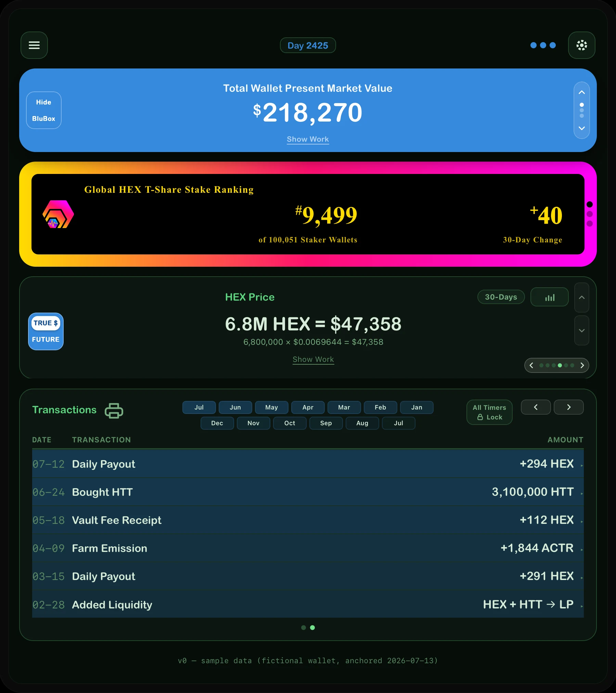
Task: Click the Transactions section title
Action: click(64, 410)
